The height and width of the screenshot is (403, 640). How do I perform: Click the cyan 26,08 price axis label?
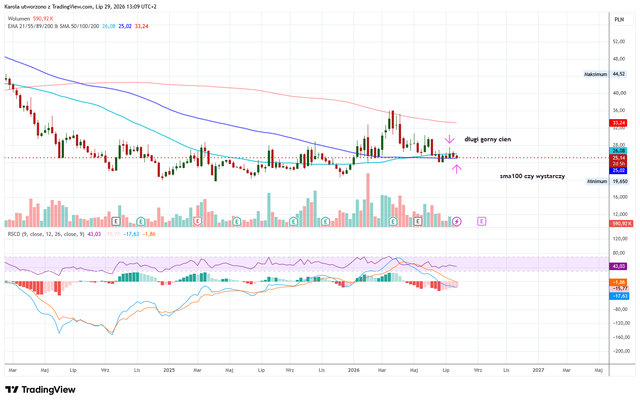coord(619,151)
